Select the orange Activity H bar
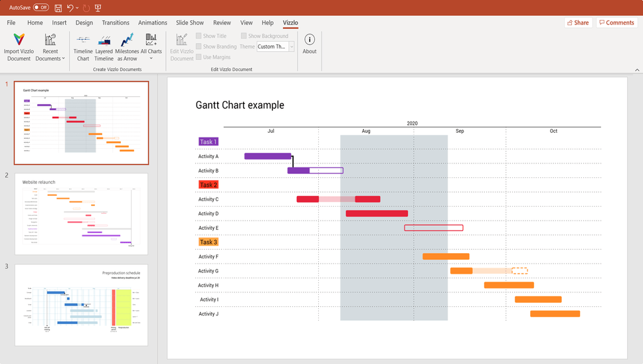This screenshot has width=643, height=364. (x=509, y=286)
